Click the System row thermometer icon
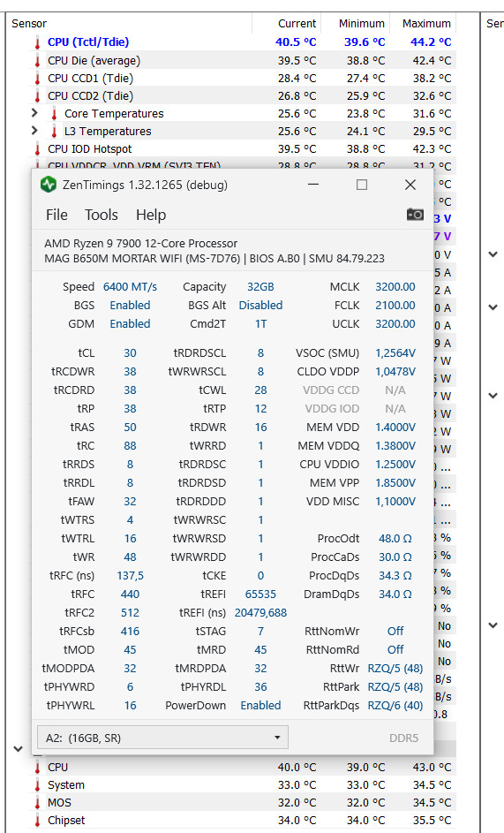This screenshot has width=504, height=833. point(37,785)
